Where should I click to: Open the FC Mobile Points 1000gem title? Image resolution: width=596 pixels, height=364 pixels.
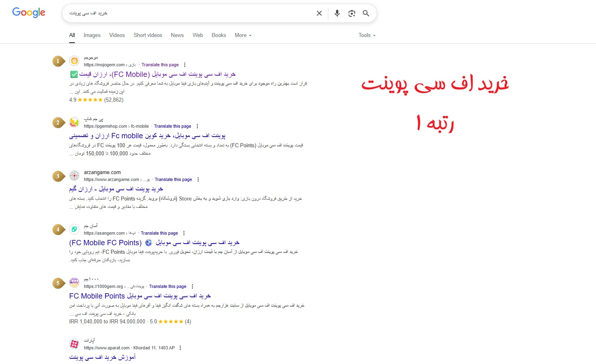pos(140,296)
